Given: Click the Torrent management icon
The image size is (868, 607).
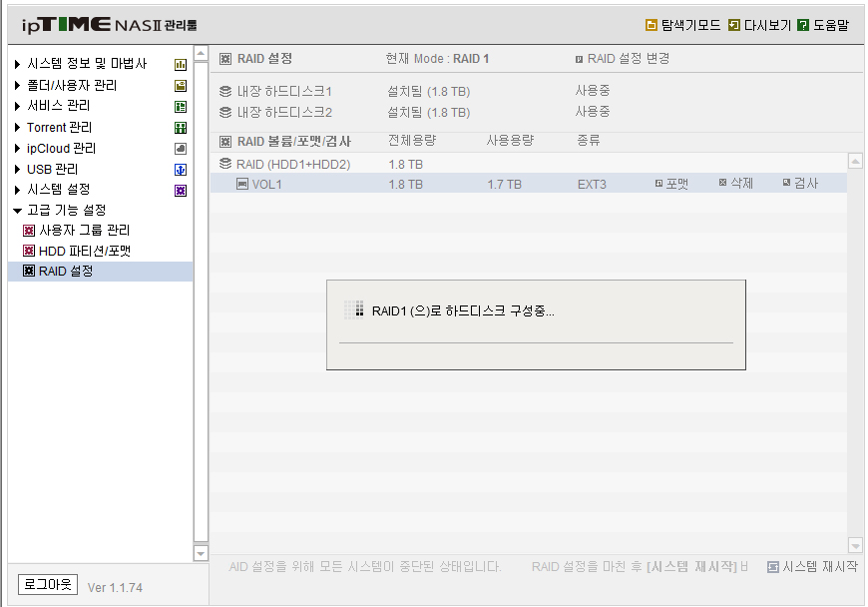Looking at the screenshot, I should 181,128.
